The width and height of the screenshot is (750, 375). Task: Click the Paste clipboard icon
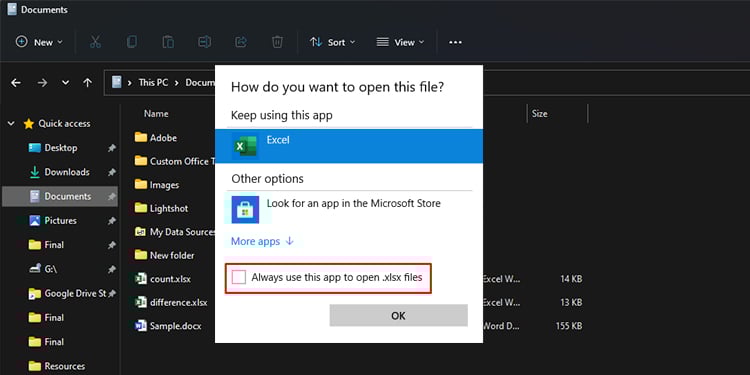coord(168,42)
